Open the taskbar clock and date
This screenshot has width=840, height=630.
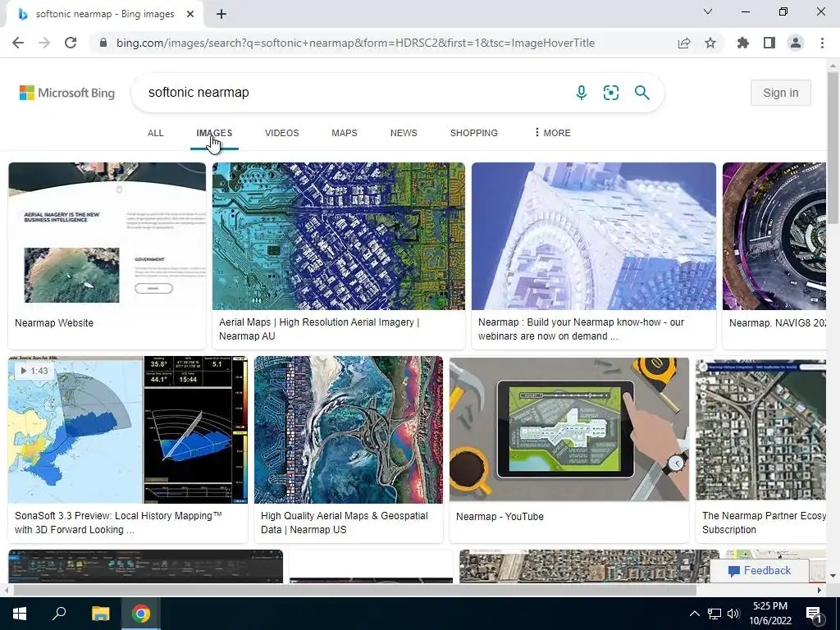click(770, 614)
